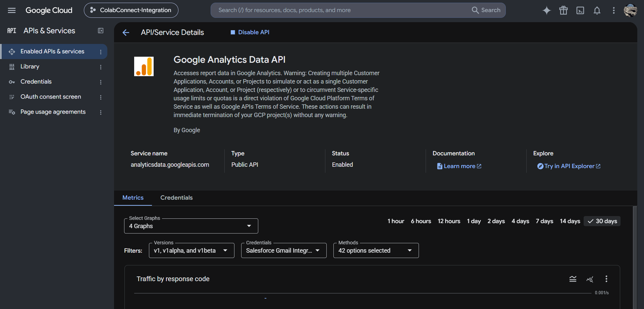Open Metrics Explorer icon on Traffic graph
The width and height of the screenshot is (644, 309).
tap(590, 279)
